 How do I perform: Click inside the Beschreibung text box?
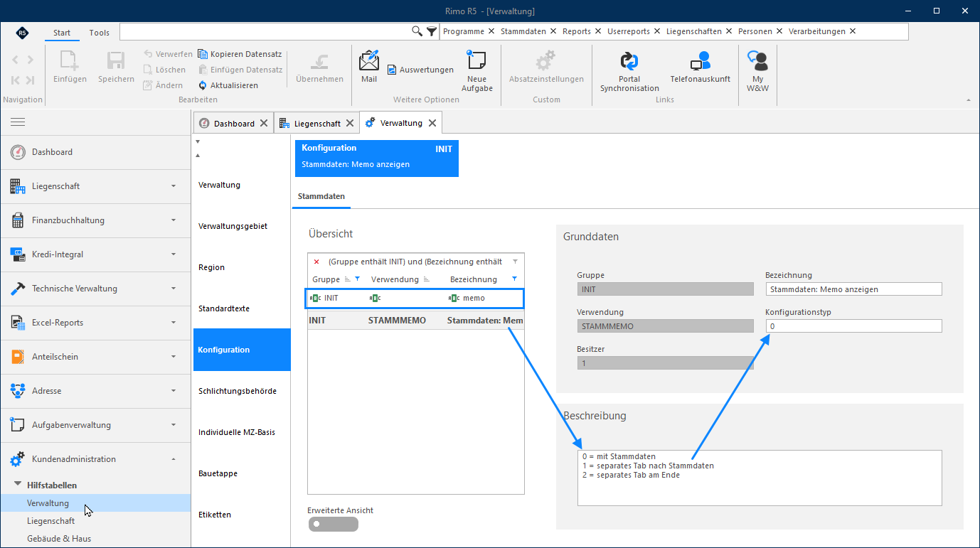click(x=760, y=478)
